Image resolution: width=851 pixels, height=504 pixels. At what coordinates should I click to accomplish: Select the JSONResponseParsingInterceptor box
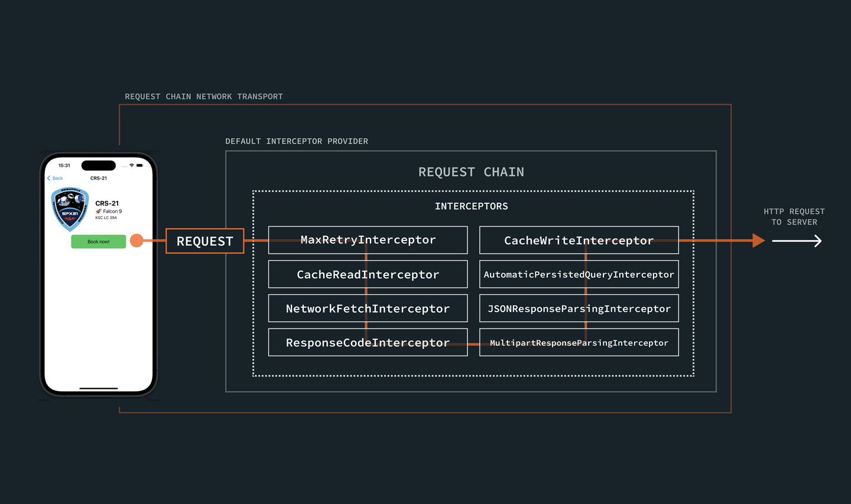579,308
